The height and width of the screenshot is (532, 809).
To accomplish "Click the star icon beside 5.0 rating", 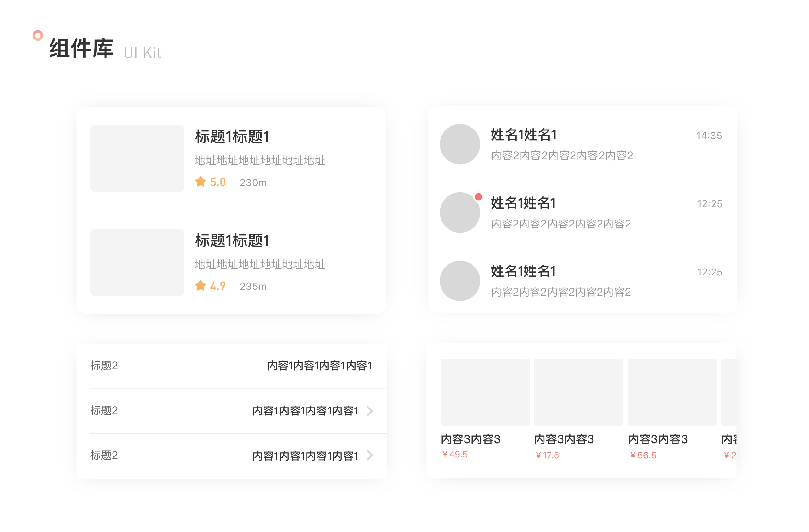I will point(200,182).
